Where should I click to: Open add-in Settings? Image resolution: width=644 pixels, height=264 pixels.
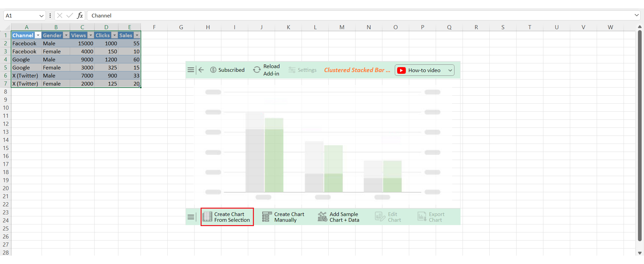pos(303,70)
